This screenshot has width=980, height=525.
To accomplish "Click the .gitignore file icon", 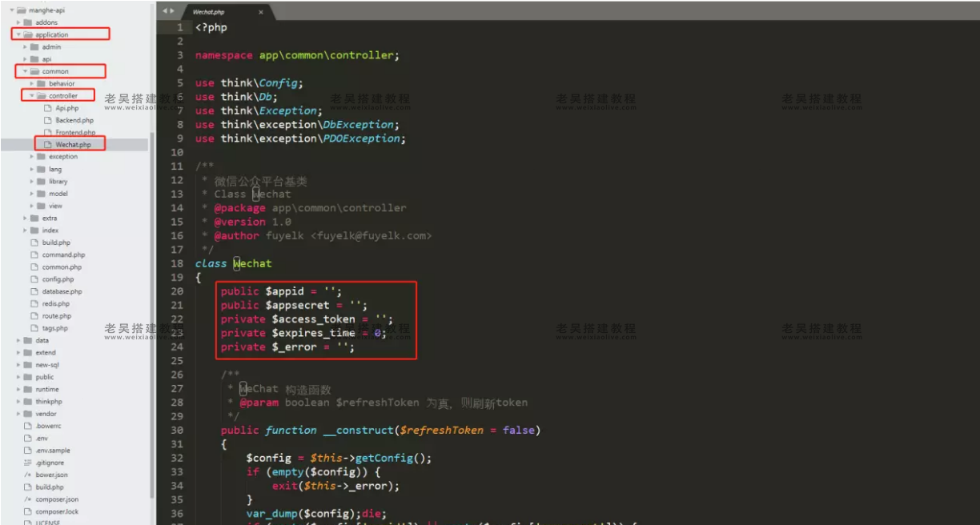I will (x=27, y=463).
